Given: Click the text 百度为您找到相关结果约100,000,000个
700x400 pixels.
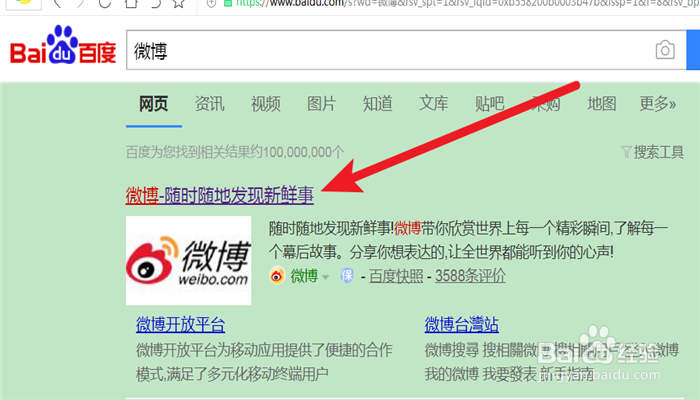Looking at the screenshot, I should pyautogui.click(x=235, y=152).
